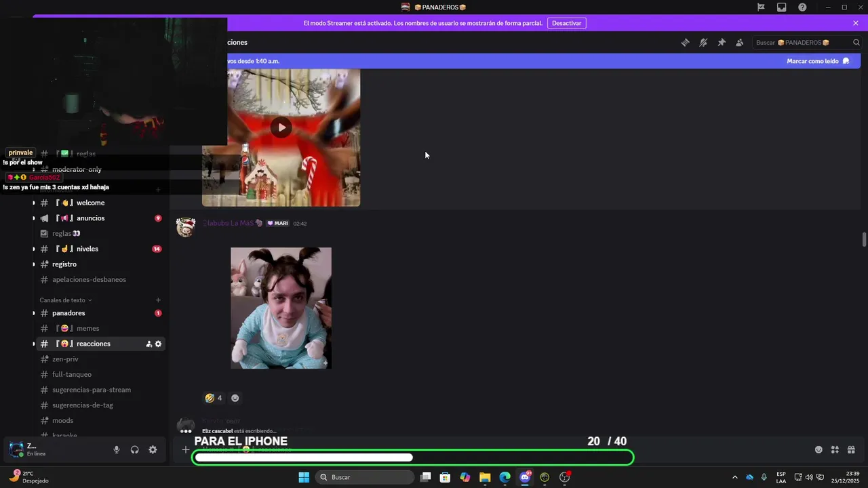The width and height of the screenshot is (868, 488).
Task: Open the weather widget showing 21°C
Action: click(29, 477)
